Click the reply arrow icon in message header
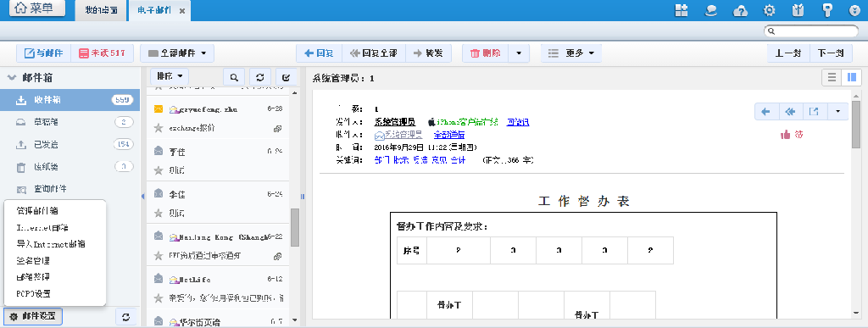 766,112
